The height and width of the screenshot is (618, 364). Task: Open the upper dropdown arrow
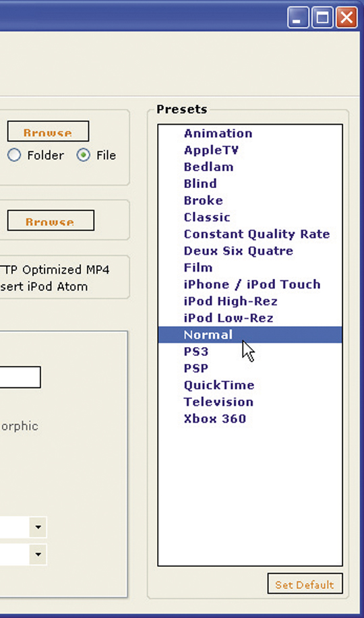(38, 527)
